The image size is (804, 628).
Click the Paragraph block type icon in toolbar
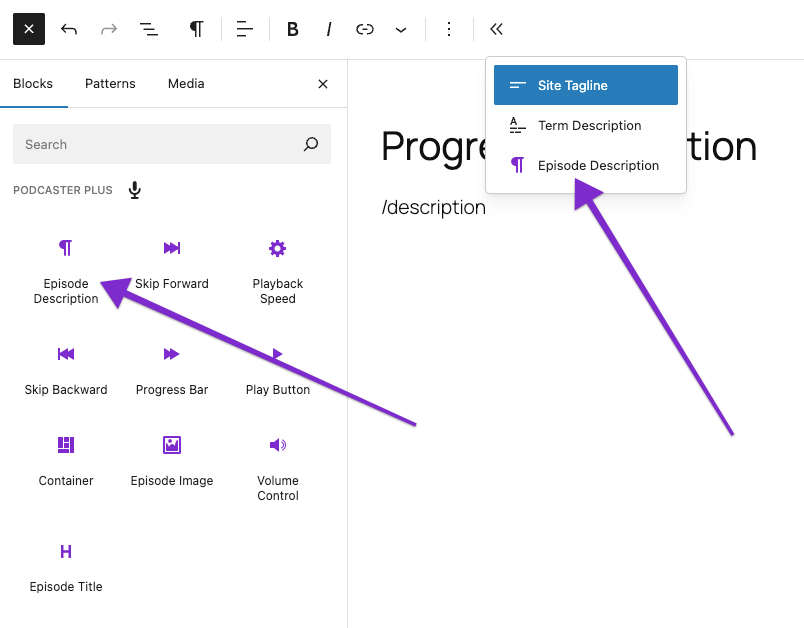[196, 29]
